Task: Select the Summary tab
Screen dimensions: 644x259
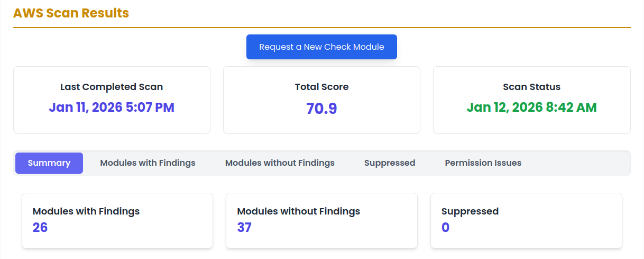Action: coord(49,163)
